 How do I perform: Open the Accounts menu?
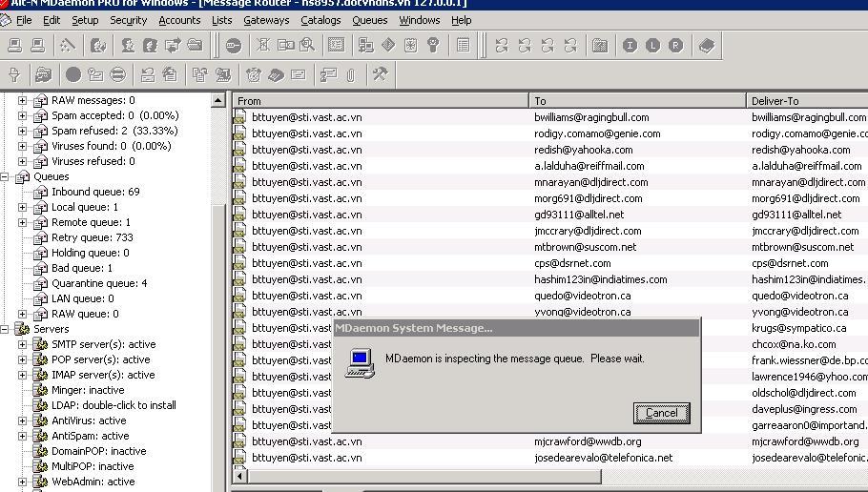[x=179, y=20]
